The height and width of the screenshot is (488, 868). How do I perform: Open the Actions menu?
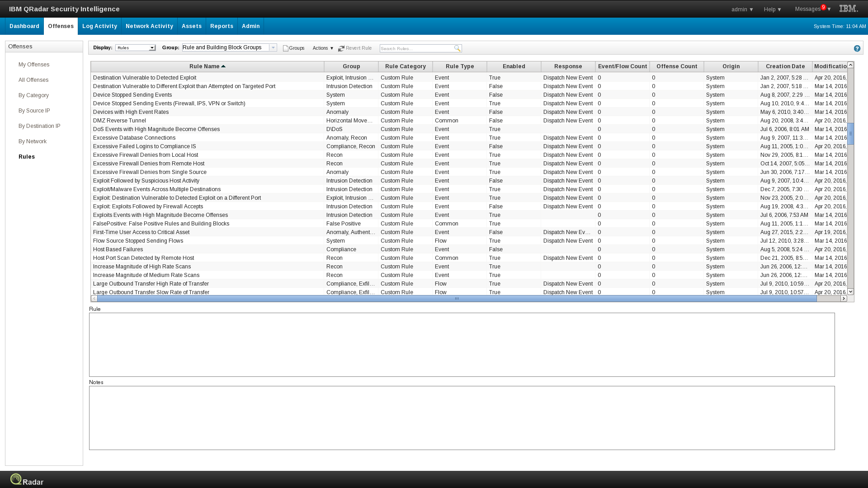coord(322,48)
